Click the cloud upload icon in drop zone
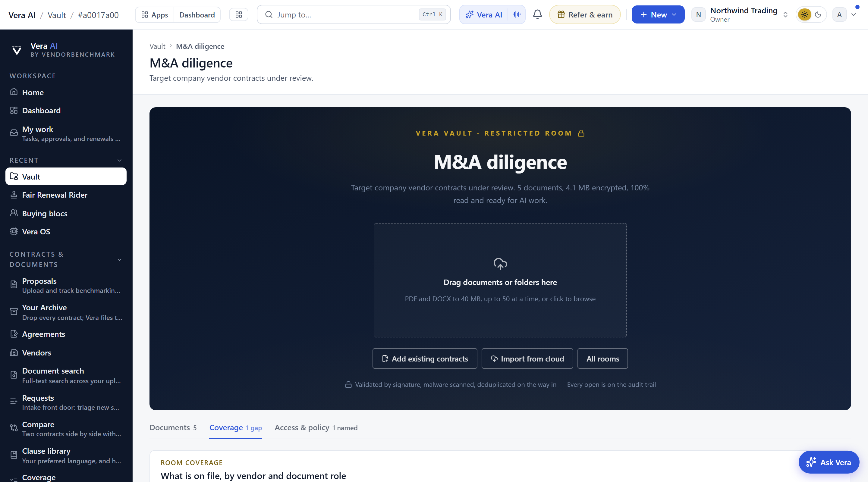This screenshot has height=482, width=868. click(x=500, y=264)
